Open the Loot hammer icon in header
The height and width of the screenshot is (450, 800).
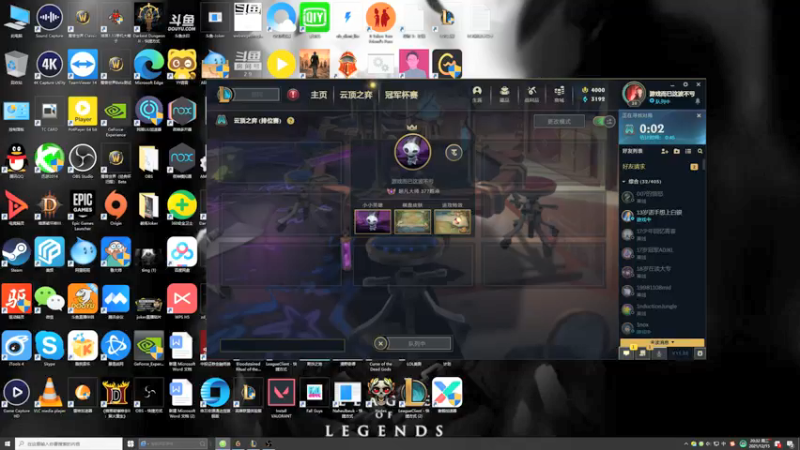tap(532, 94)
